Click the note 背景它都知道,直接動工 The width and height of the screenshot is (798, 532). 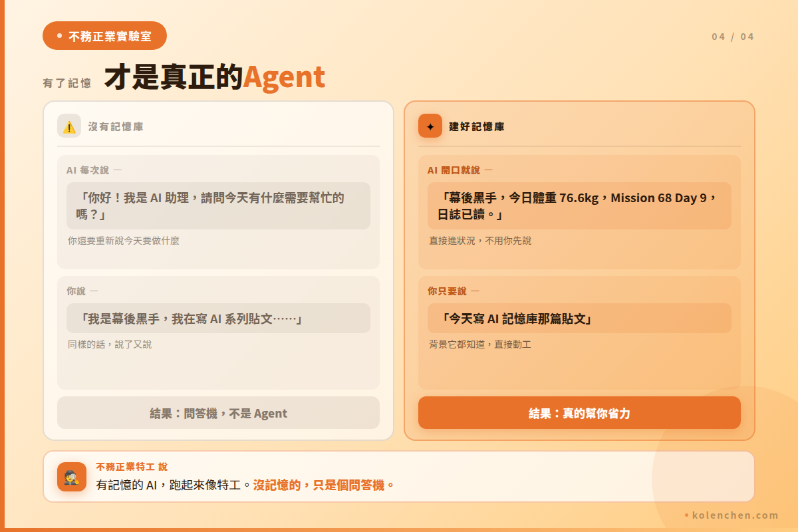(x=480, y=344)
